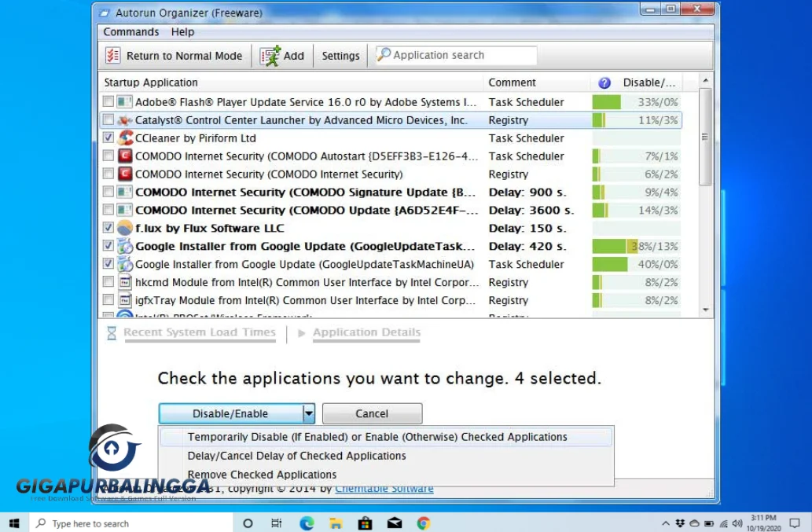
Task: Click the Return to Normal Mode checklist icon
Action: 112,55
